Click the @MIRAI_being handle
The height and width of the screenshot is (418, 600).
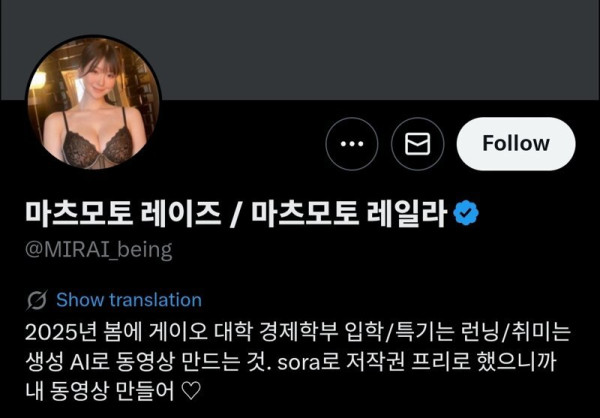click(x=99, y=250)
